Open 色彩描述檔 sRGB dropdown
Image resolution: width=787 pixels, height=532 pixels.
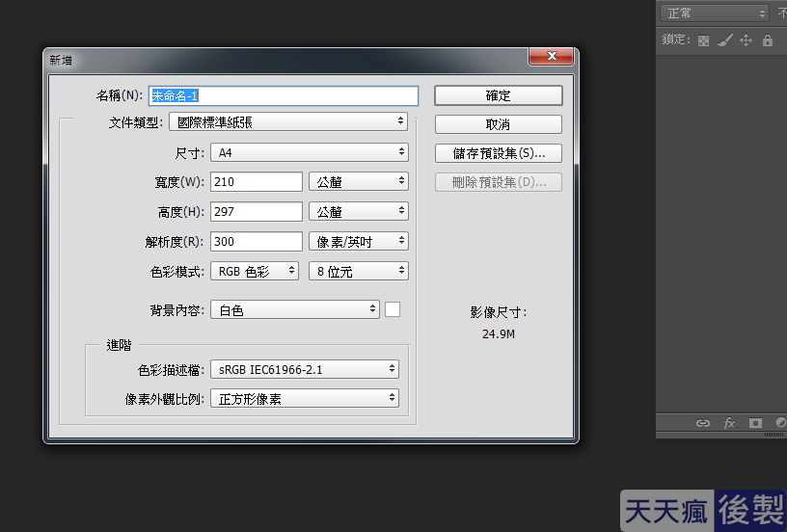coord(305,369)
